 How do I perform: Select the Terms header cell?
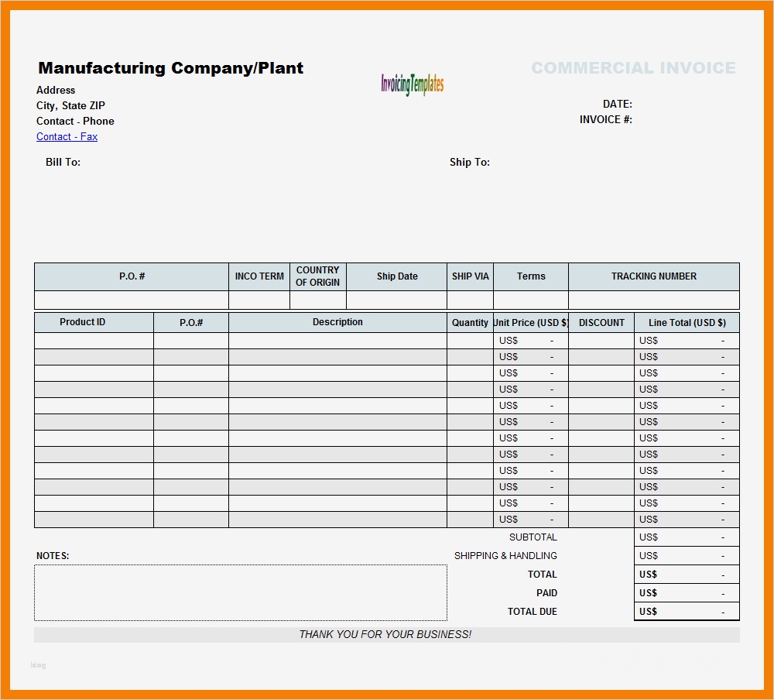click(x=531, y=276)
